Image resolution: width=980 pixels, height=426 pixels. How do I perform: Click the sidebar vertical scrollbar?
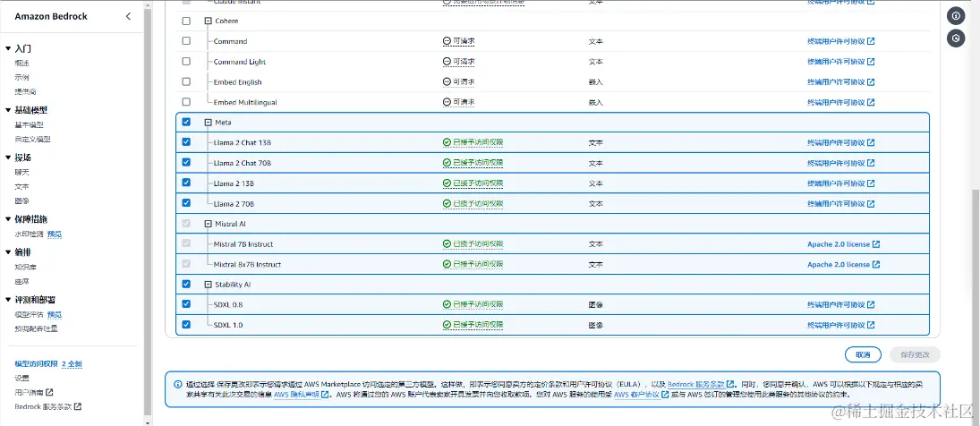(x=148, y=212)
